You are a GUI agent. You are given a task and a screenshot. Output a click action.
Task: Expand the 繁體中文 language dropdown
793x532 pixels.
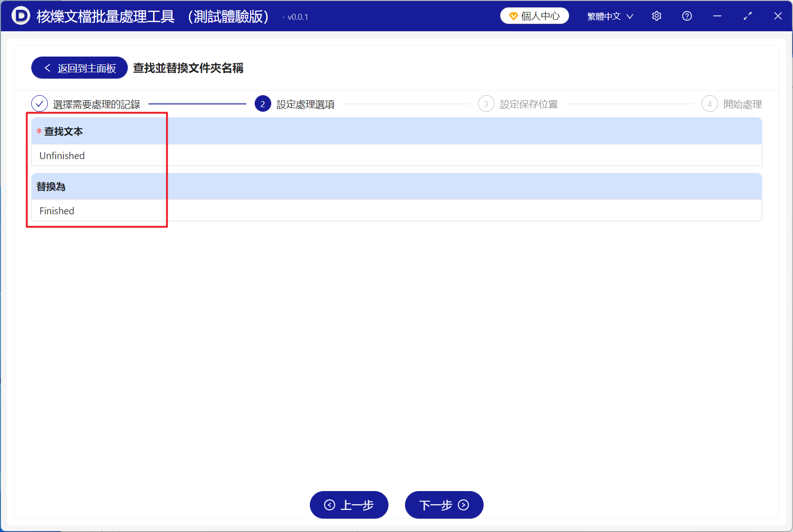point(610,16)
